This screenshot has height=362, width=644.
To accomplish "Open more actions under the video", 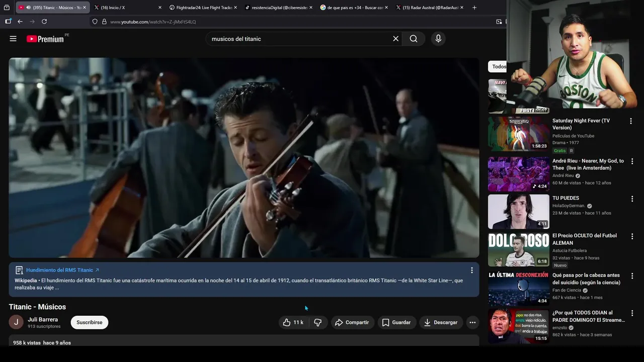I will point(472,322).
